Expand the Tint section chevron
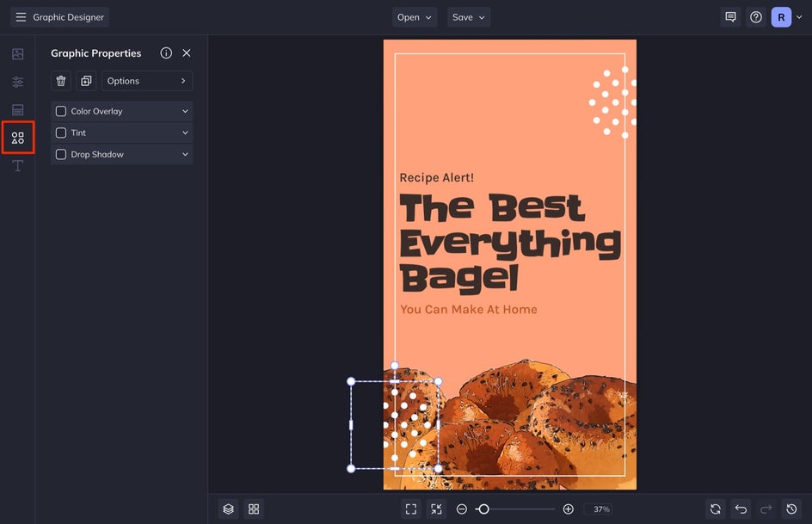The width and height of the screenshot is (812, 524). 185,133
